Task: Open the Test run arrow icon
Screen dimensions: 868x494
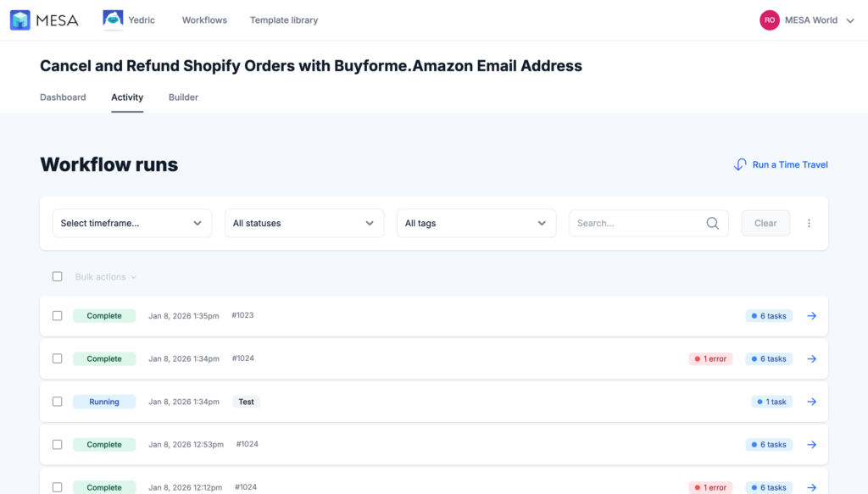Action: pyautogui.click(x=811, y=402)
